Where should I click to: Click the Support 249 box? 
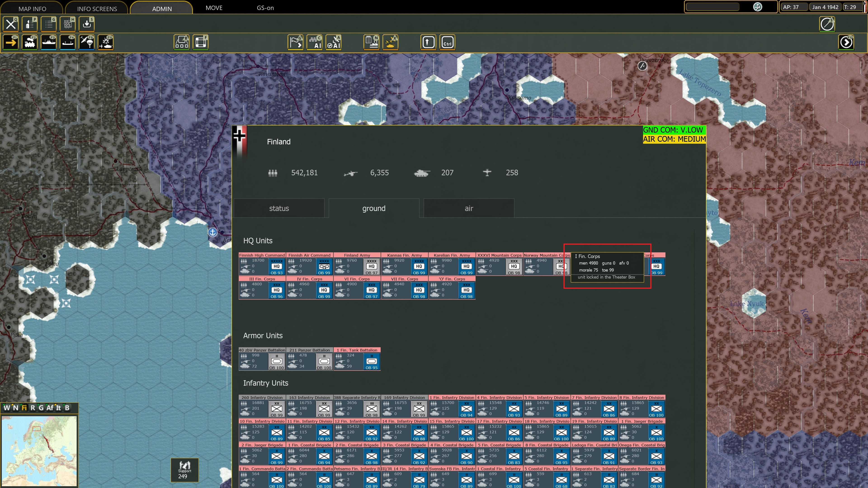click(184, 470)
